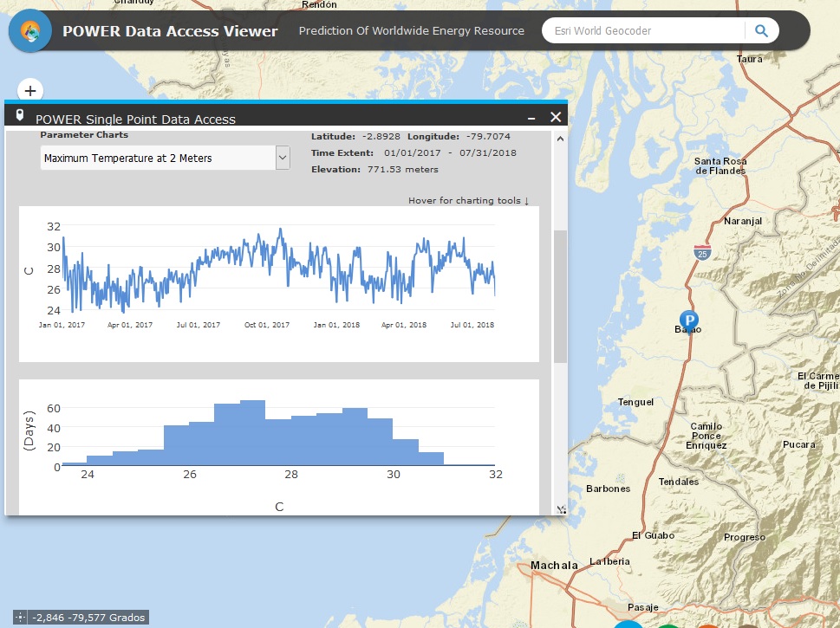Open the blue circular widget at bottom edge
Screen dimensions: 840x628
(x=628, y=624)
